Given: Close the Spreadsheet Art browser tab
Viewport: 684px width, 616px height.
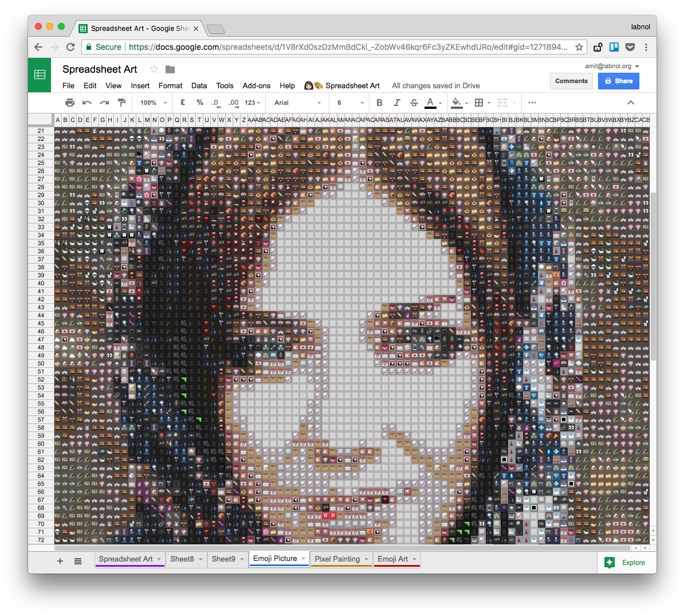Looking at the screenshot, I should point(196,29).
